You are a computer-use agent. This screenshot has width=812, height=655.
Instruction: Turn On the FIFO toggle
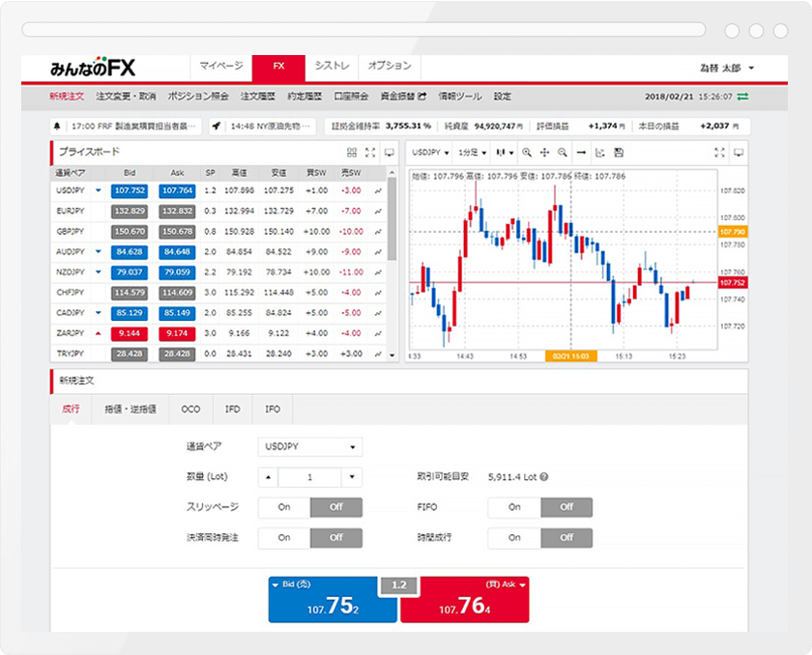[x=514, y=507]
